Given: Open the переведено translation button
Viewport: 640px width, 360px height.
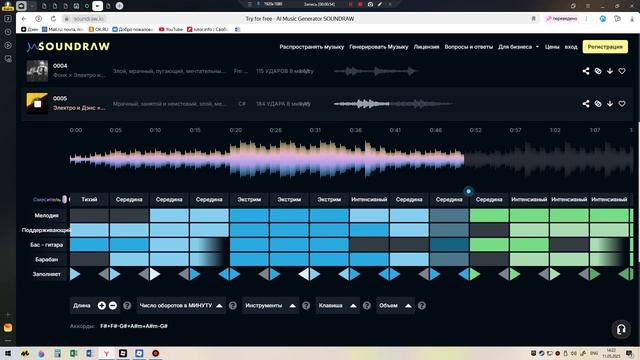Looking at the screenshot, I should tap(562, 19).
